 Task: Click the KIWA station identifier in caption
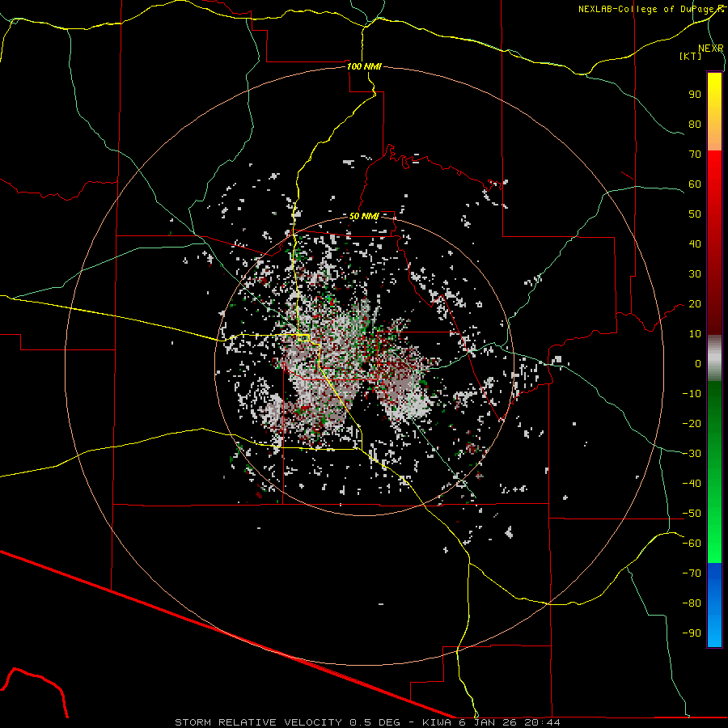437,722
